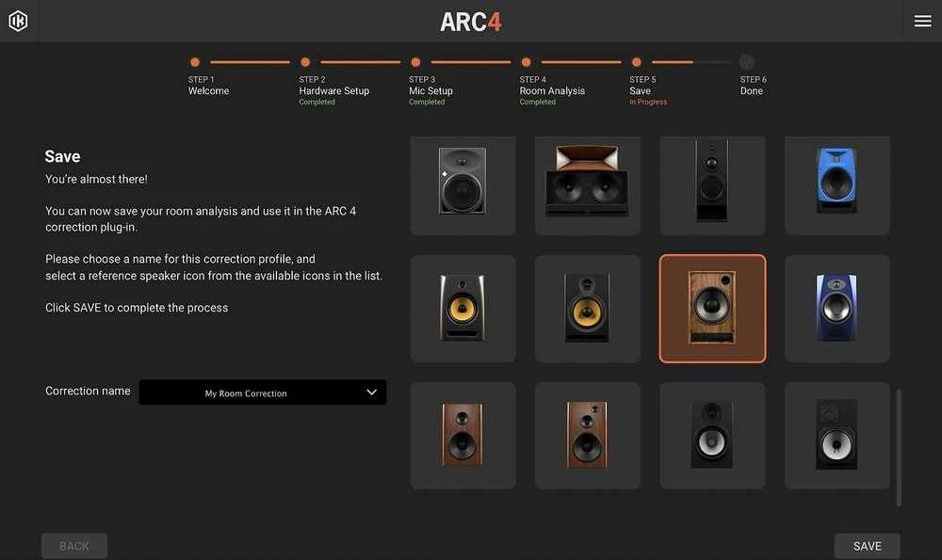This screenshot has width=942, height=560.
Task: Select yellow-cone monitor with gray cabinet
Action: pyautogui.click(x=463, y=309)
